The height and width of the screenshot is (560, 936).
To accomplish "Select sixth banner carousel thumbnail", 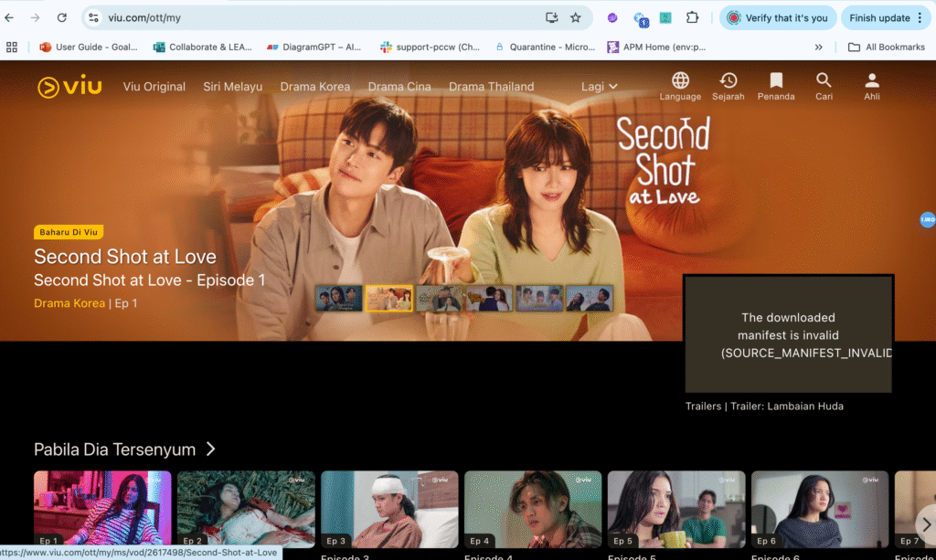I will (x=590, y=298).
